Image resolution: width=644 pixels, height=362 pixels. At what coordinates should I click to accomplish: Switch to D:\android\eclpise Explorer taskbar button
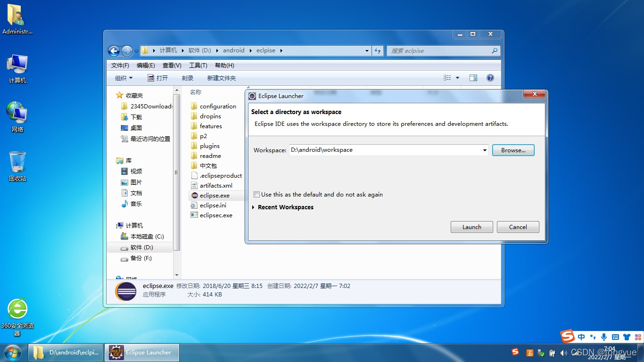point(66,352)
